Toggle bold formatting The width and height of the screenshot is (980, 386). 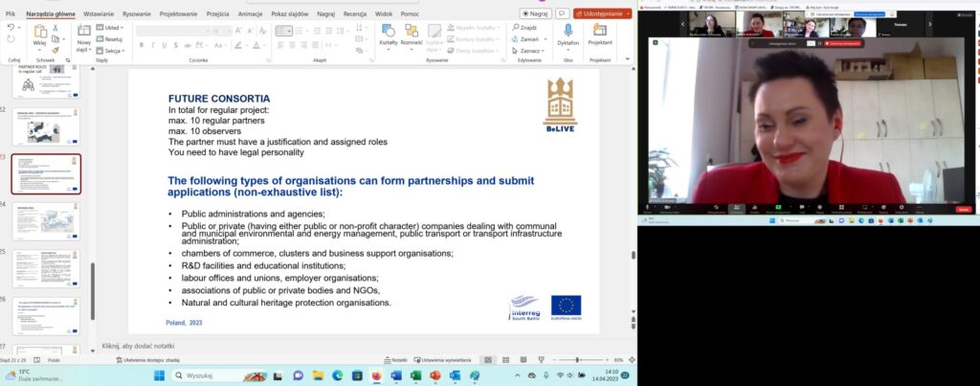142,45
